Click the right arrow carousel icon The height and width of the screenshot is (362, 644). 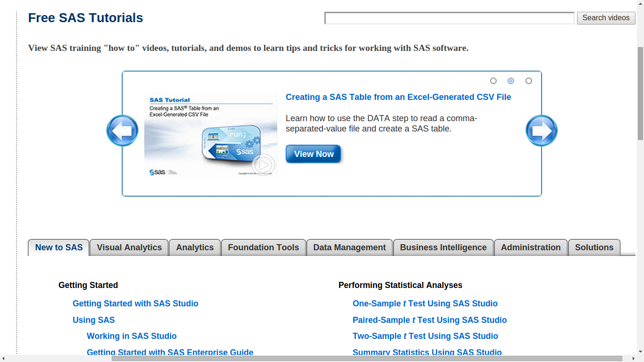[x=541, y=131]
